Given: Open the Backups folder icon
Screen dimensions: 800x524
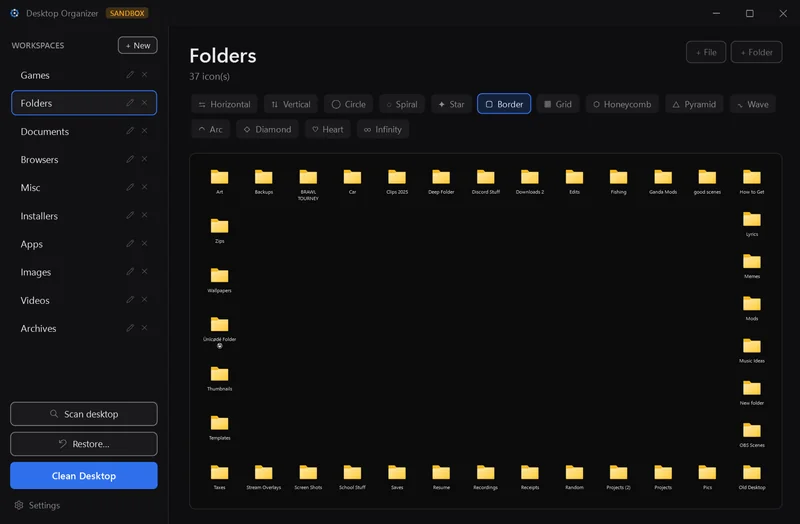Looking at the screenshot, I should 264,177.
